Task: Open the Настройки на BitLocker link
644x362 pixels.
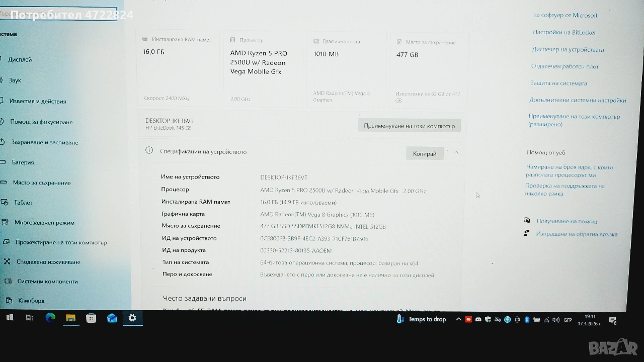Action: coord(565,32)
